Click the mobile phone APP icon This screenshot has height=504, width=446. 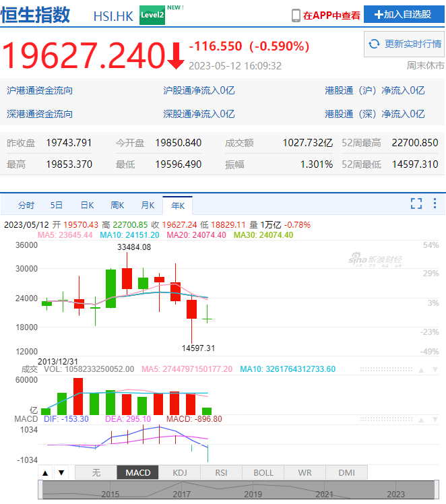296,15
